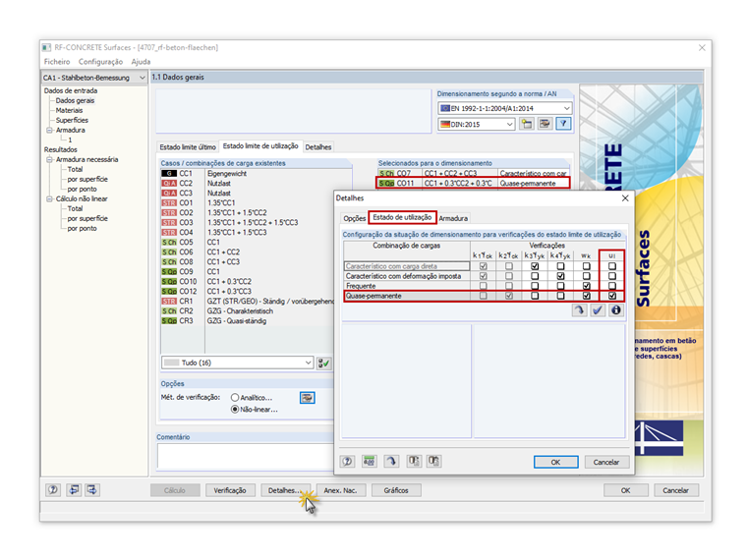Click the Detalhes... button at bottom
The image size is (747, 560).
pos(284,490)
